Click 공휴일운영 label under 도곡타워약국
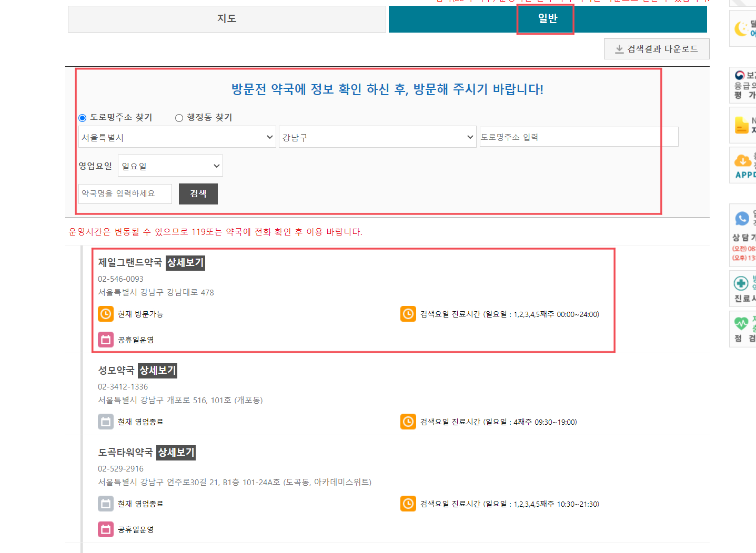756x553 pixels. [136, 529]
